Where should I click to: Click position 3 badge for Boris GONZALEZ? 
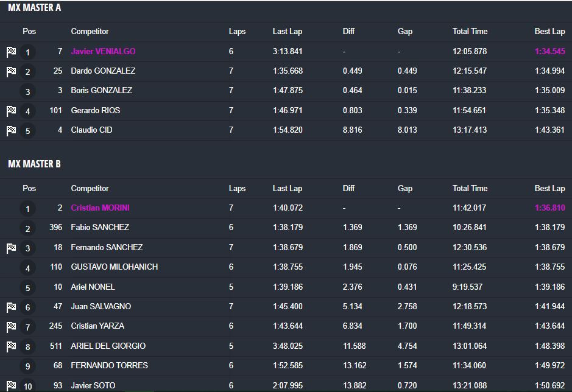pyautogui.click(x=27, y=92)
